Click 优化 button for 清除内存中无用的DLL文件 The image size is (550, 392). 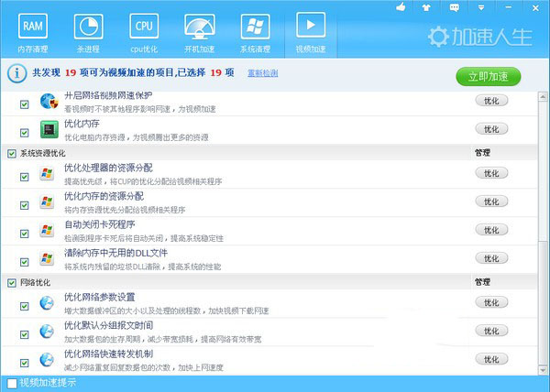pyautogui.click(x=491, y=258)
